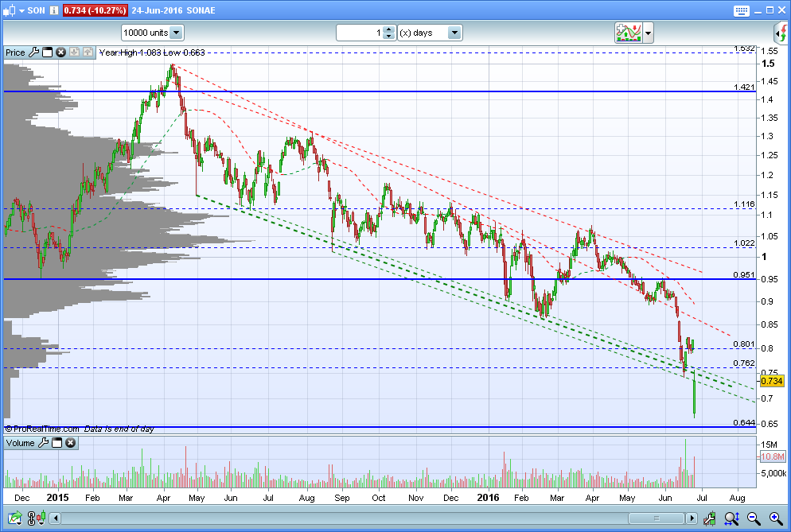Click the add indicator chart icon

tap(628, 33)
